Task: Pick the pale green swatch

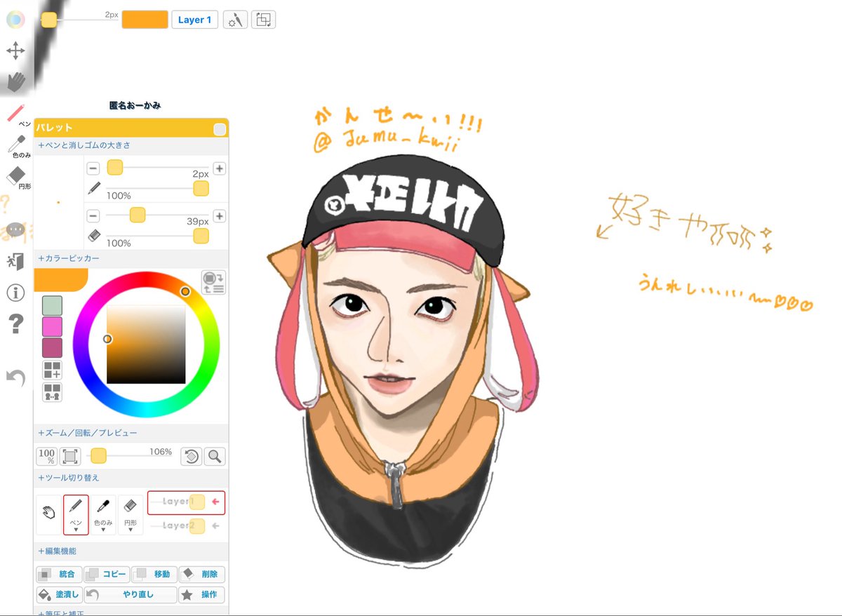Action: (x=52, y=305)
